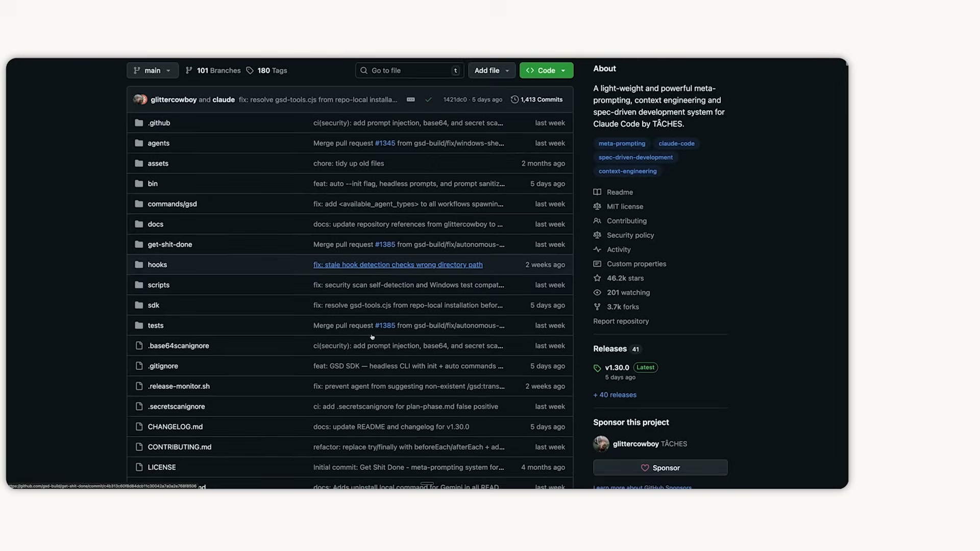Click file icon beside LICENSE
Image resolution: width=980 pixels, height=551 pixels.
[139, 467]
